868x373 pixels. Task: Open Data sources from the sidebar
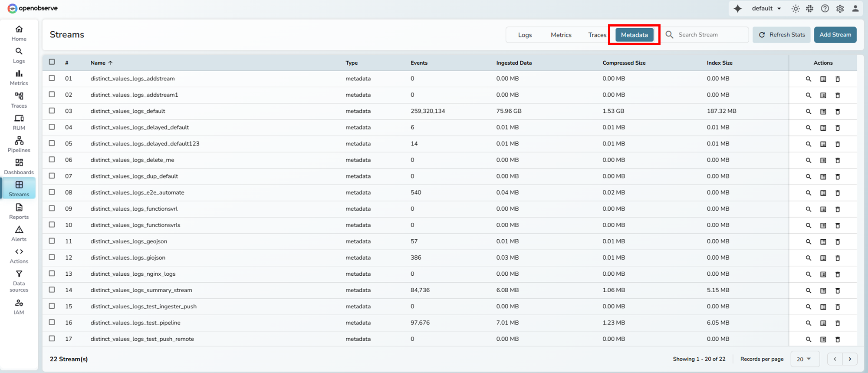(19, 281)
